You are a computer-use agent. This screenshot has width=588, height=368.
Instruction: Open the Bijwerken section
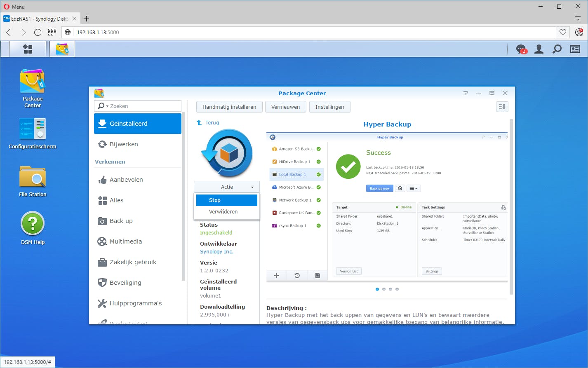138,144
